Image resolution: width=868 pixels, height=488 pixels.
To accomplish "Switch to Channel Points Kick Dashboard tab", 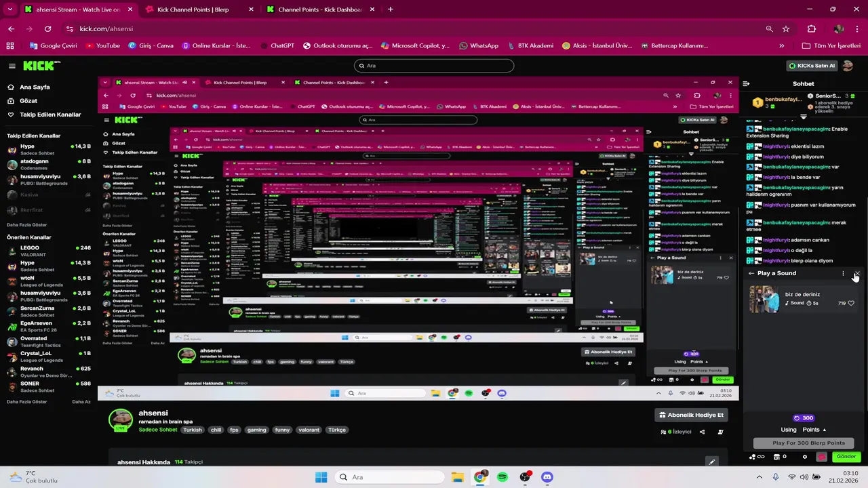I will click(321, 9).
